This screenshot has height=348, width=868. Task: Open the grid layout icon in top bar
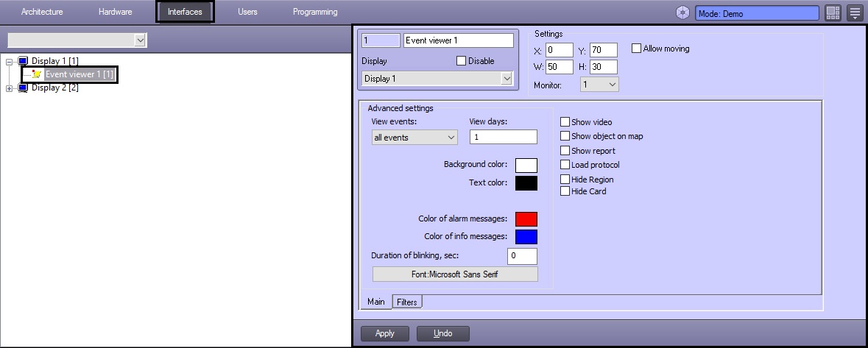pos(833,13)
